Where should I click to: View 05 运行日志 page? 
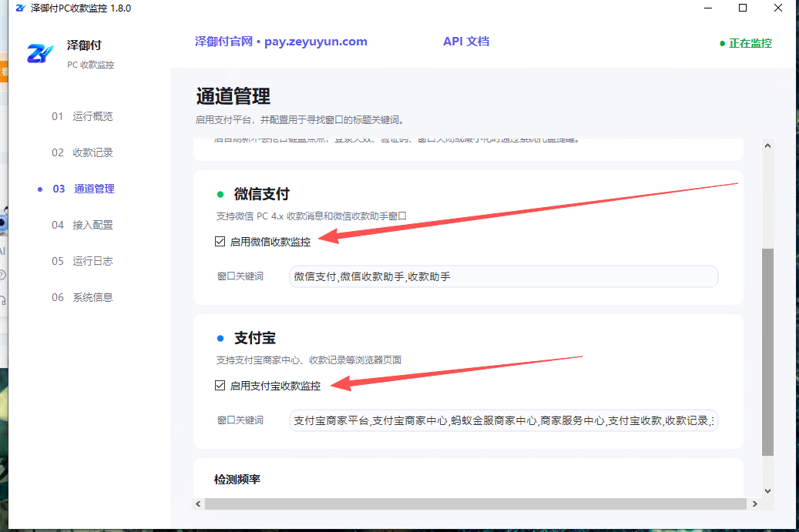pos(82,261)
